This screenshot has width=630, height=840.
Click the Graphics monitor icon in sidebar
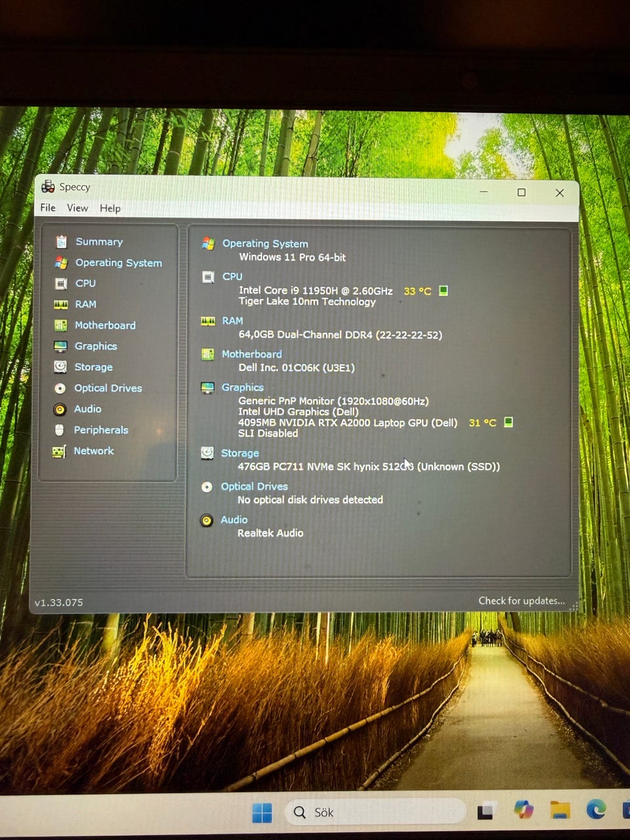[60, 346]
